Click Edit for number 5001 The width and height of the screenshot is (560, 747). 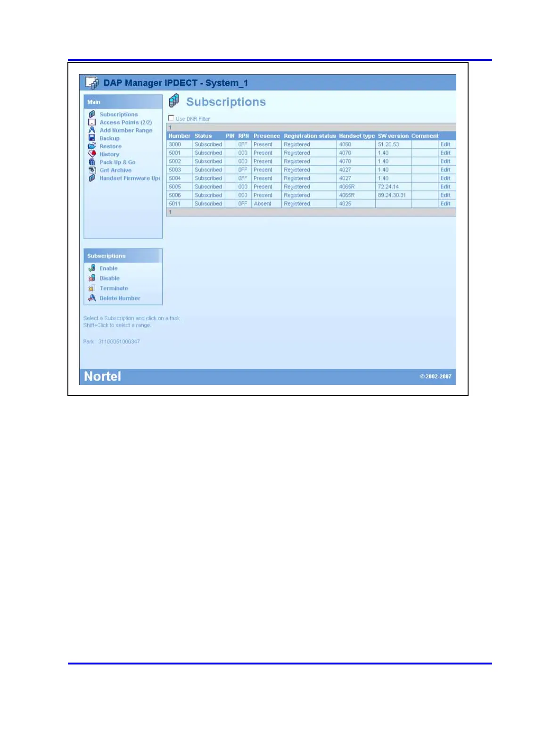click(445, 153)
